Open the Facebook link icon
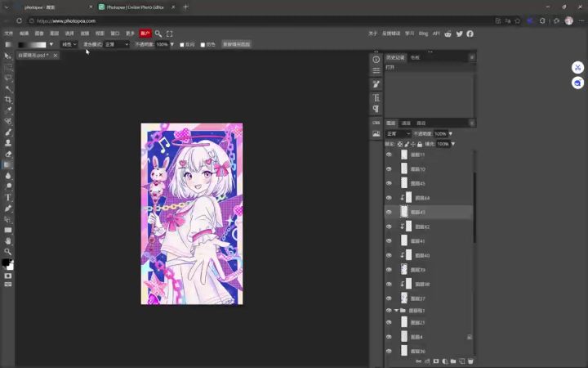588x368 pixels. [470, 34]
